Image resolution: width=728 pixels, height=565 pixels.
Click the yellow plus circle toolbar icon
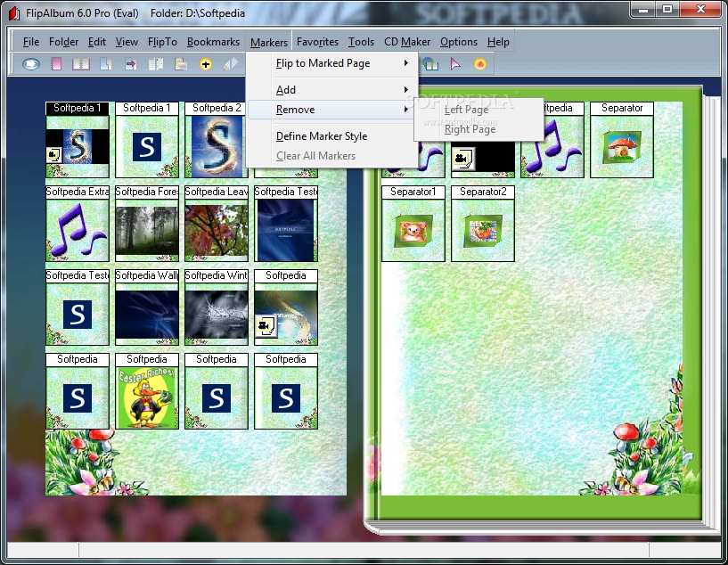point(206,64)
